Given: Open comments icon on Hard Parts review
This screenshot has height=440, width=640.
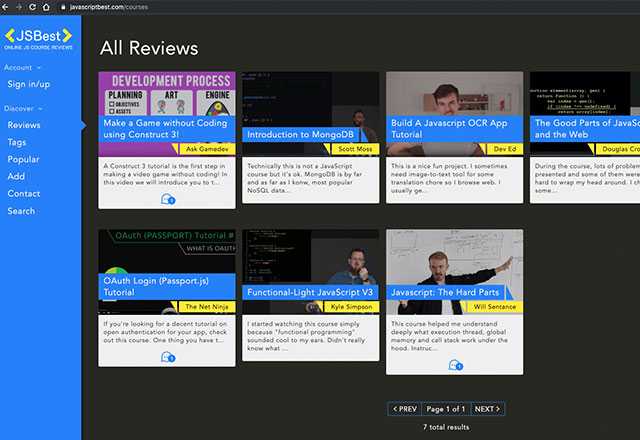Looking at the screenshot, I should [x=455, y=365].
